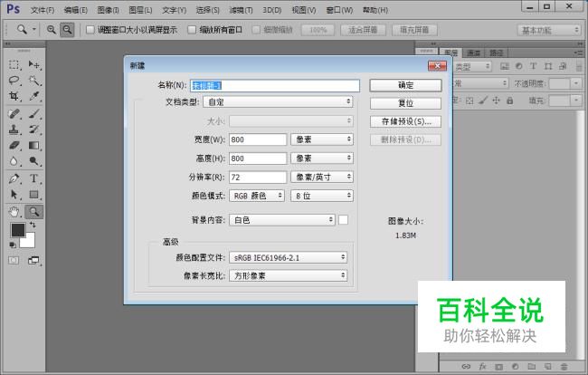Open the width unit 像素 dropdown
This screenshot has height=375, width=588.
[322, 139]
